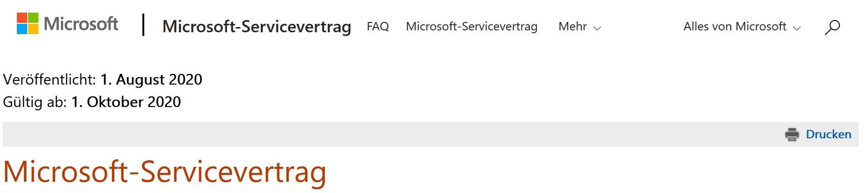Open the FAQ navigation item
Screen dimensions: 868x193
point(378,27)
